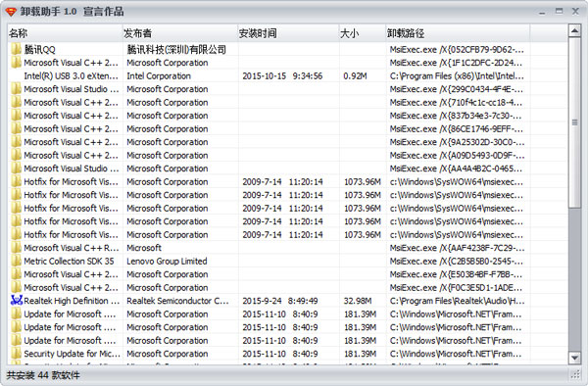Click install time 2015-9-24 8:49:49

[x=280, y=301]
